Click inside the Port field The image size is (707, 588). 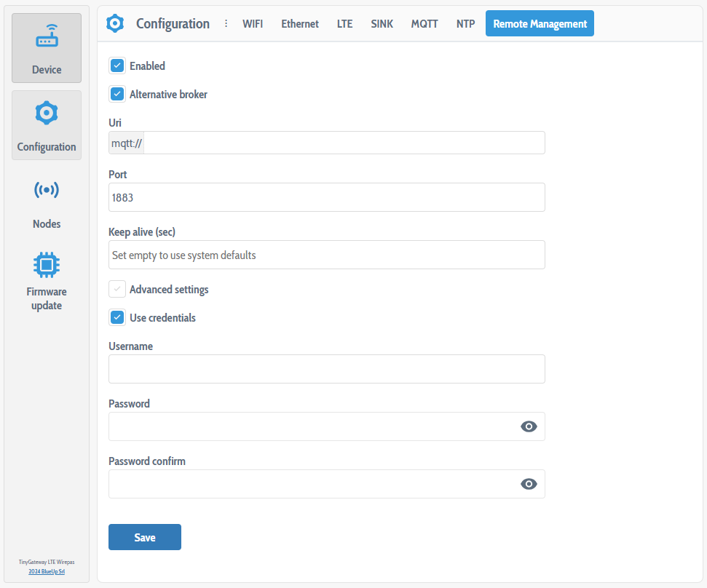click(x=326, y=197)
